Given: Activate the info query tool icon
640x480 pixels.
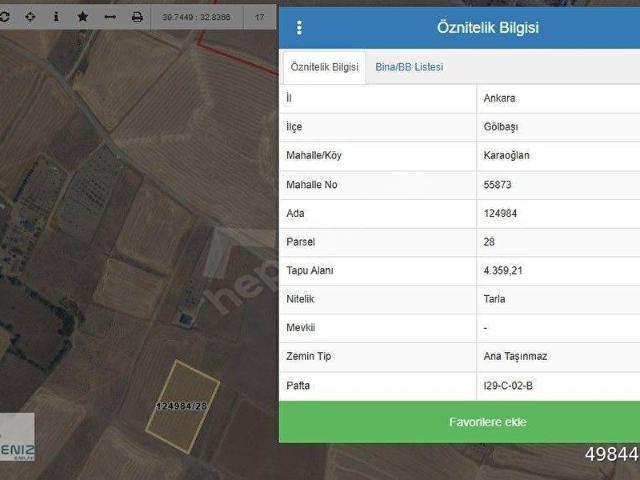Looking at the screenshot, I should 56,17.
